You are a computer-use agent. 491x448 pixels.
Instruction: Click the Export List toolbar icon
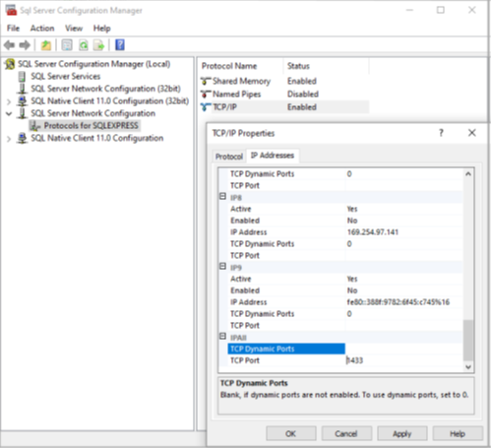[x=98, y=45]
